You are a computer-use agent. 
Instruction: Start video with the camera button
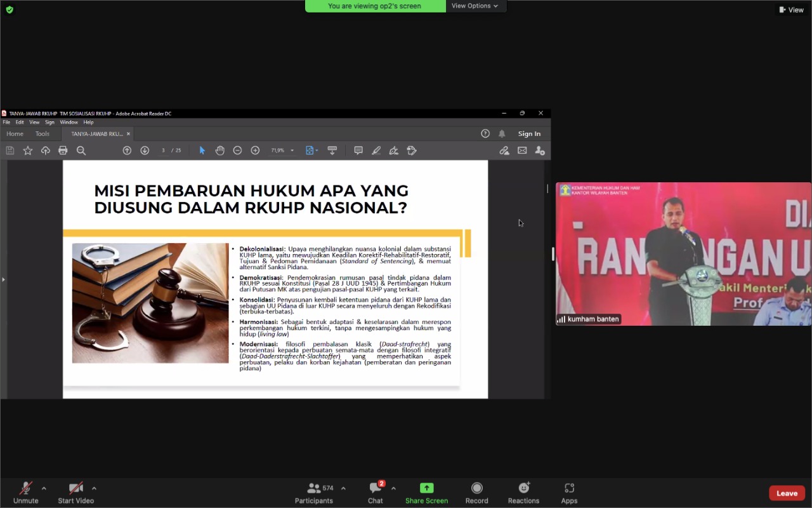click(75, 492)
